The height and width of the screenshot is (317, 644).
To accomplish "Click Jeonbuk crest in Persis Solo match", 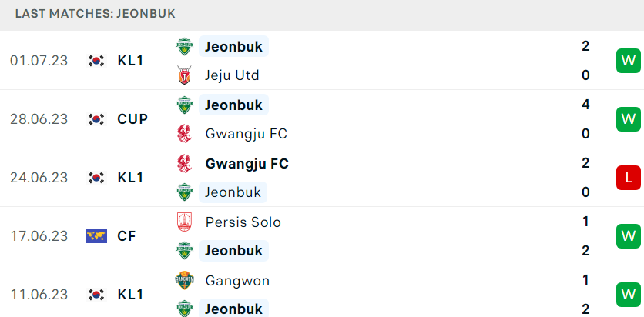I will (184, 251).
